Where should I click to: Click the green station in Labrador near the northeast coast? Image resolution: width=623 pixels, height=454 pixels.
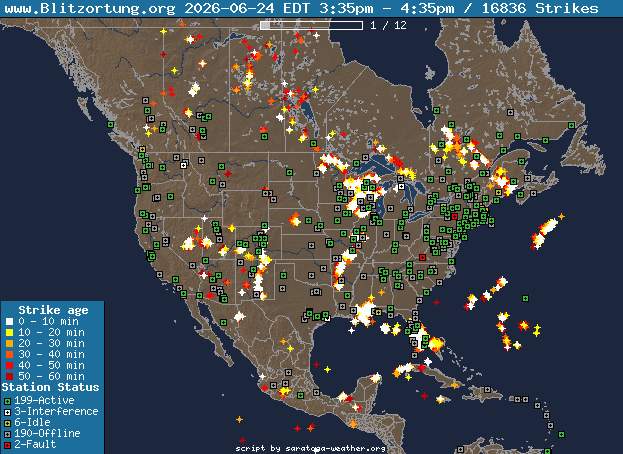pos(571,126)
